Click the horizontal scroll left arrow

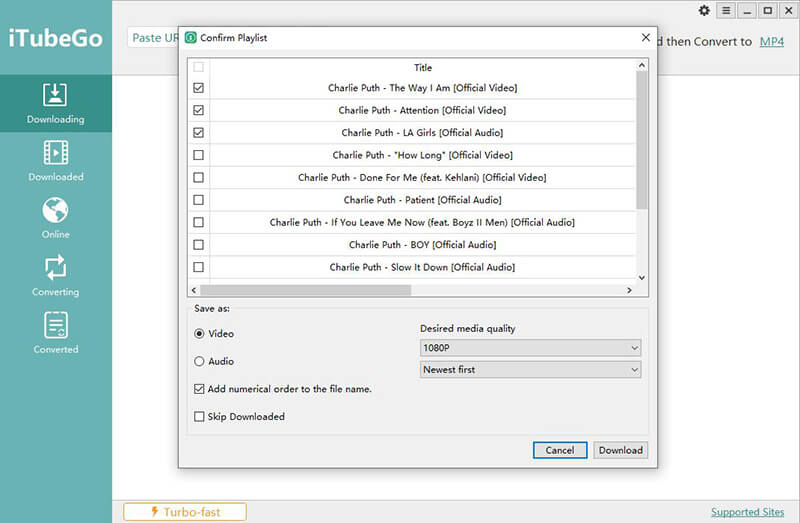194,290
